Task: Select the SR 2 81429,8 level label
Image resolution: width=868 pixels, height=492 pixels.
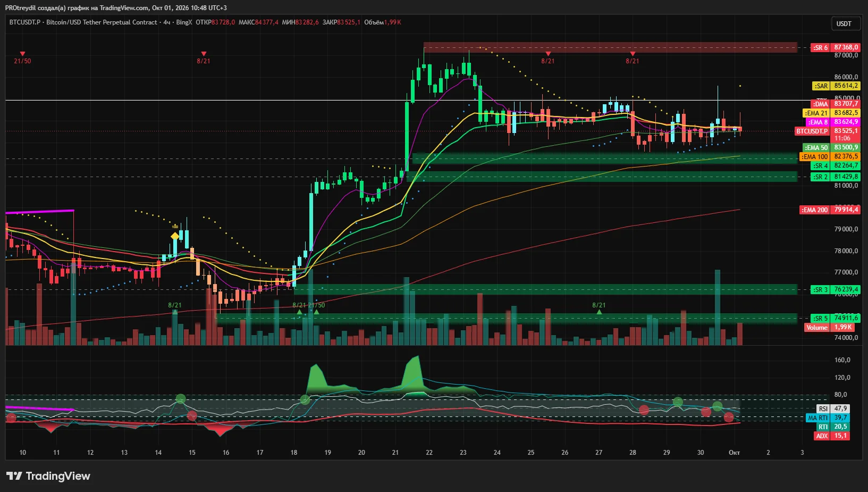Action: pos(836,177)
